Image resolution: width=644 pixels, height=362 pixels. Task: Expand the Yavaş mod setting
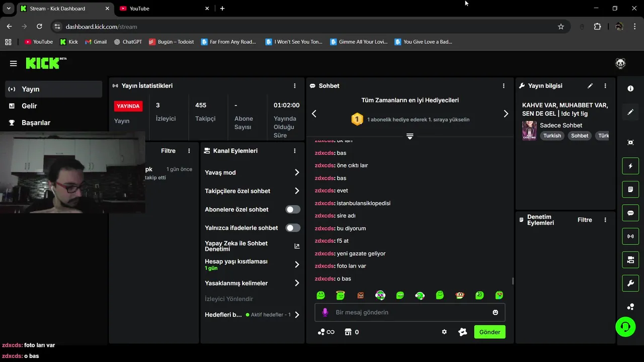[x=252, y=172]
